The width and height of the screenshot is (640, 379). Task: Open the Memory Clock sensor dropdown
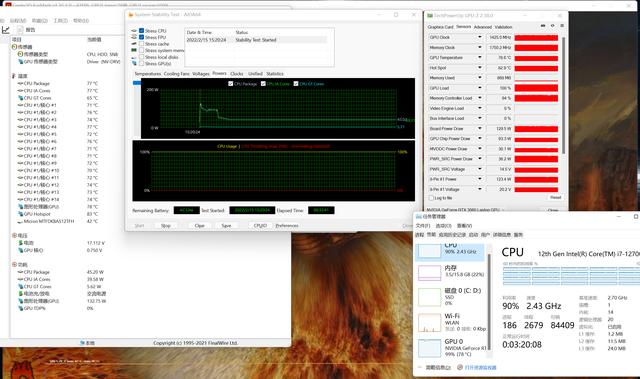(480, 47)
